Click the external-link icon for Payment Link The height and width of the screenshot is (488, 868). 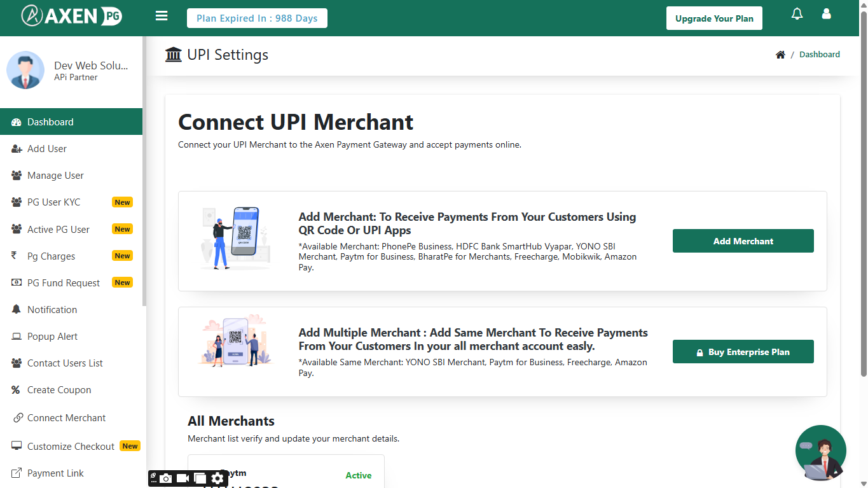pyautogui.click(x=17, y=473)
